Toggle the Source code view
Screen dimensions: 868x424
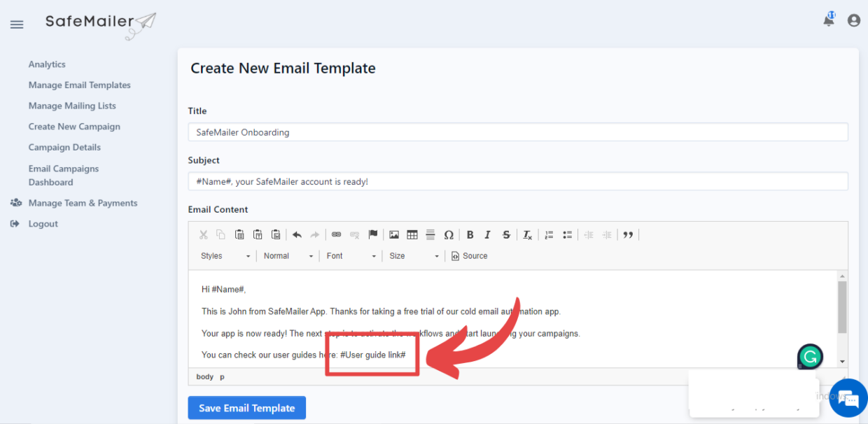coord(469,255)
